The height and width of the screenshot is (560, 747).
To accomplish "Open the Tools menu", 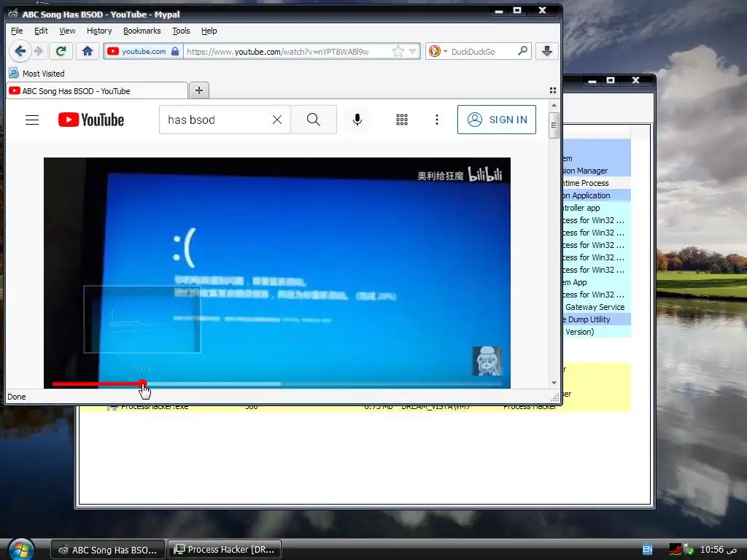I will coord(181,31).
